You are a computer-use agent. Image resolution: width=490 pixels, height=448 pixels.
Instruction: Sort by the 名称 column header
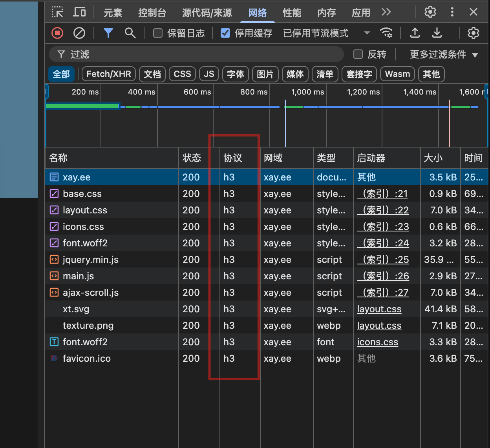coord(112,158)
